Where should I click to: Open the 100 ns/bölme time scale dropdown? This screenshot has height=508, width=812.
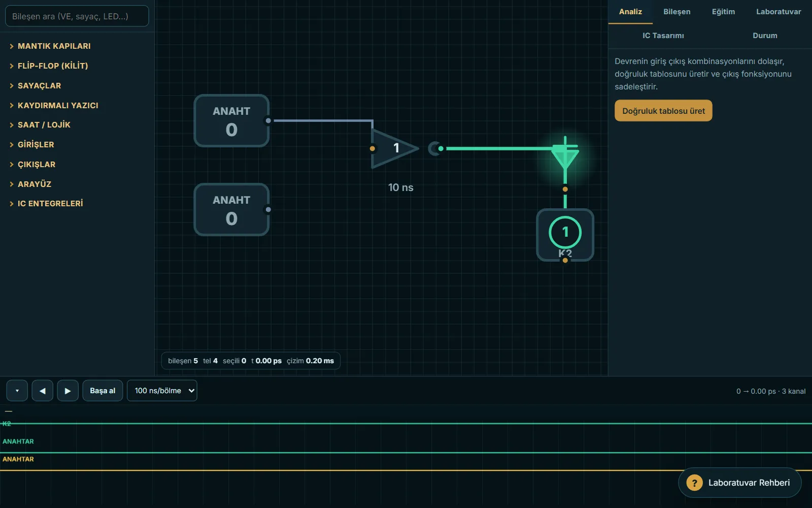(162, 391)
